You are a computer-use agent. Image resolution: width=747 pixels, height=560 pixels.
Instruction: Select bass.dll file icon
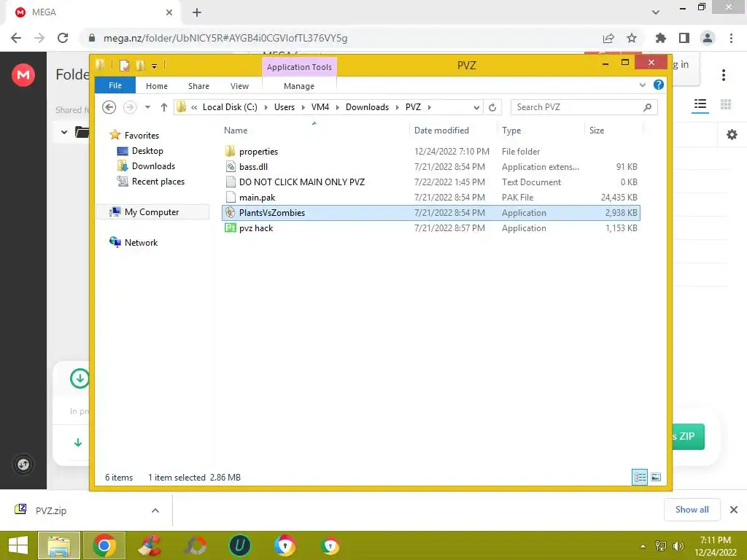tap(230, 167)
